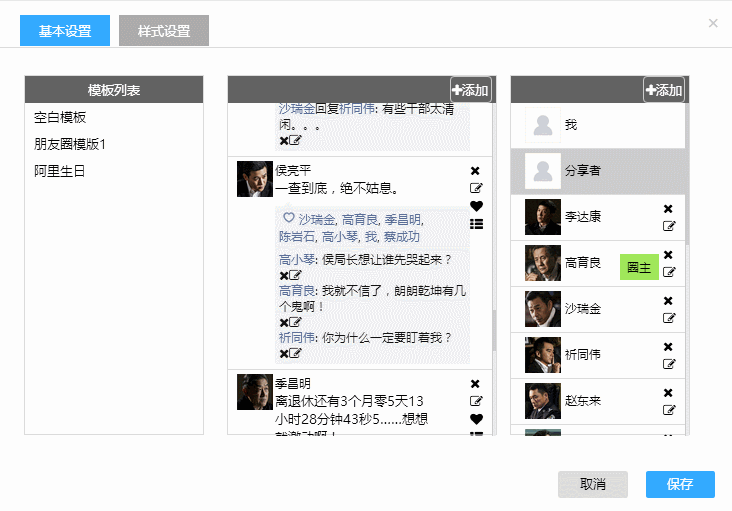
Task: Close the settings dialog
Action: click(x=713, y=23)
